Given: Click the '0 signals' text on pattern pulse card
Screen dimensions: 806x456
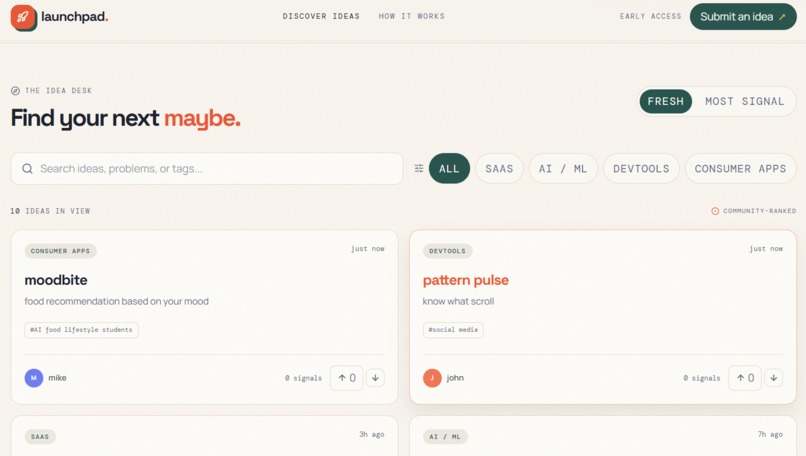Looking at the screenshot, I should [702, 378].
